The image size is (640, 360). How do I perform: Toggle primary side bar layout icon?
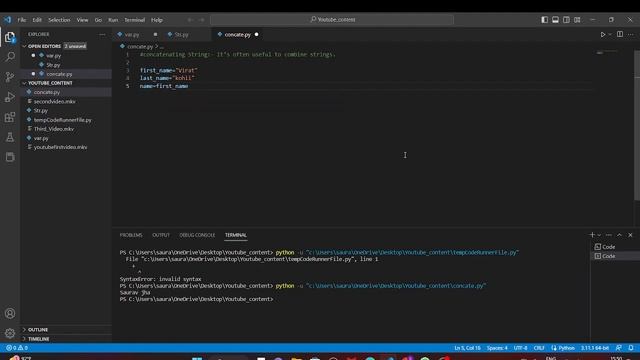point(544,20)
